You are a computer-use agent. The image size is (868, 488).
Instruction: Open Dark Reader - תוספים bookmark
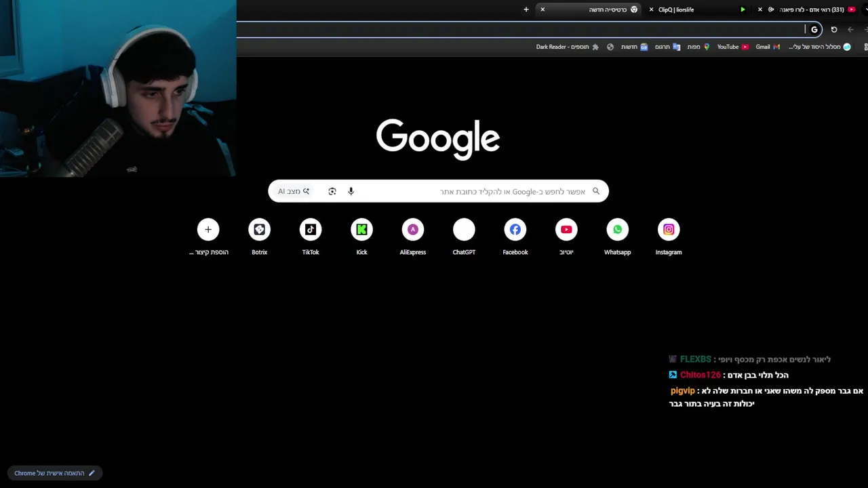coord(567,47)
